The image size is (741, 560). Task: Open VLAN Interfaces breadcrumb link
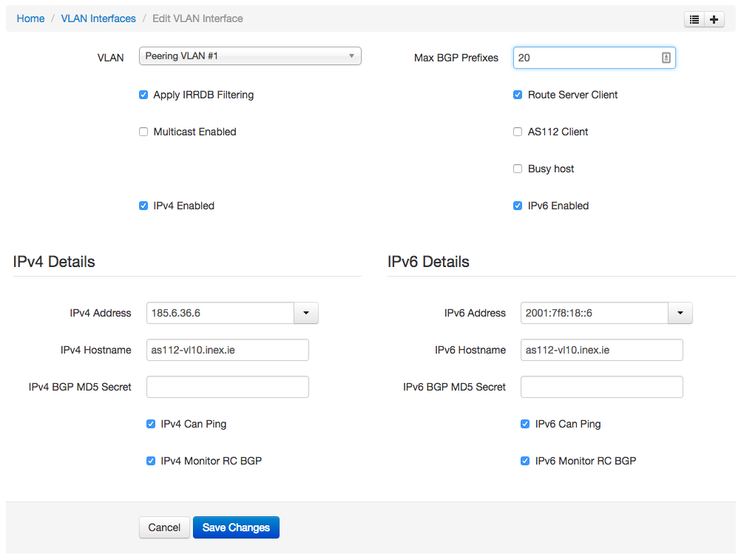98,18
